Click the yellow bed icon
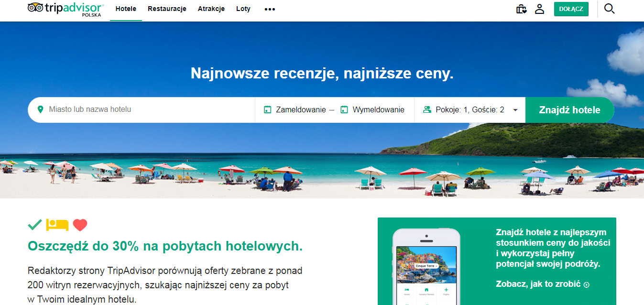 point(57,225)
